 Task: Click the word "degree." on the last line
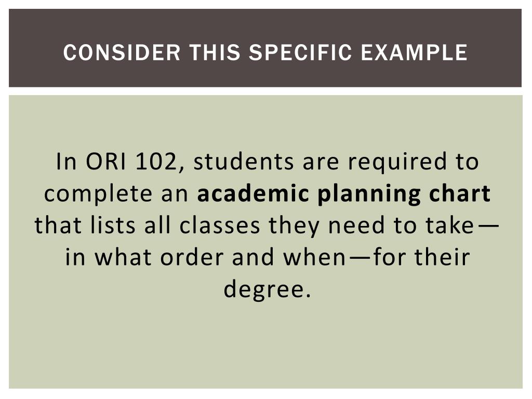tap(267, 290)
